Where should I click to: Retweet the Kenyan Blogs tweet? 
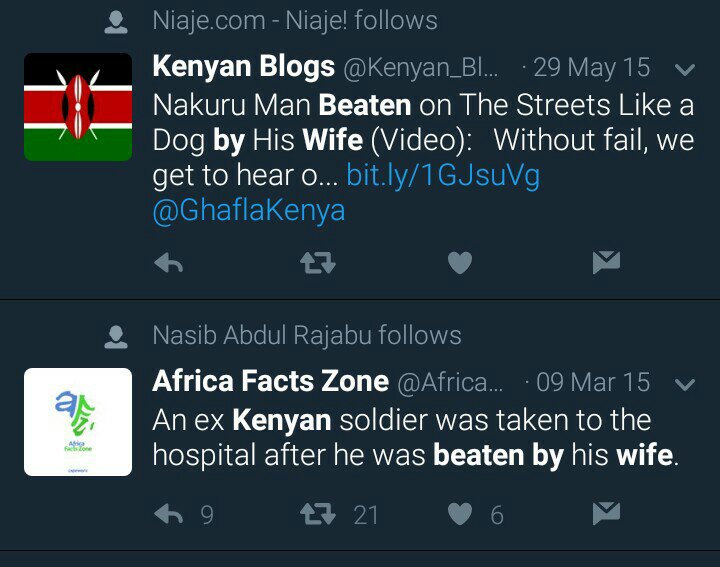(318, 263)
